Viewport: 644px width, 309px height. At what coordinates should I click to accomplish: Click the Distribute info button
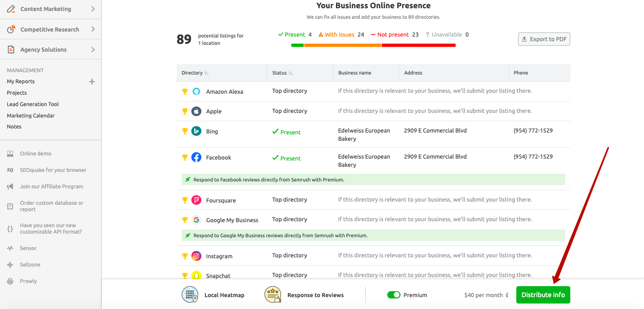tap(543, 295)
